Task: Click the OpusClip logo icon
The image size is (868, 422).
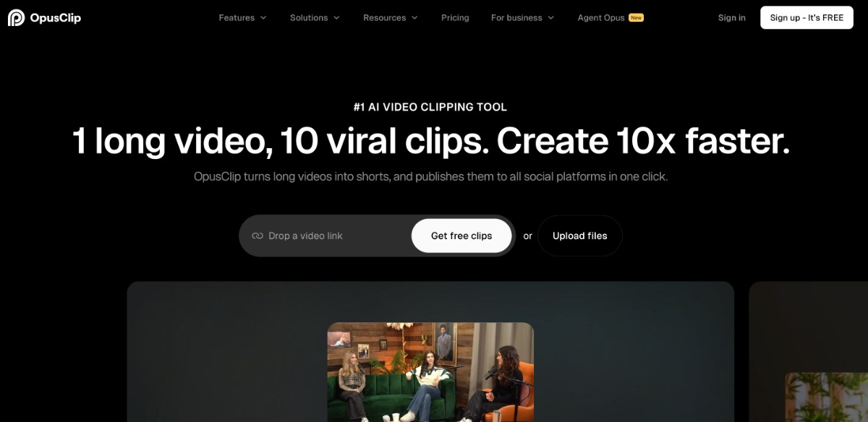Action: (x=16, y=17)
